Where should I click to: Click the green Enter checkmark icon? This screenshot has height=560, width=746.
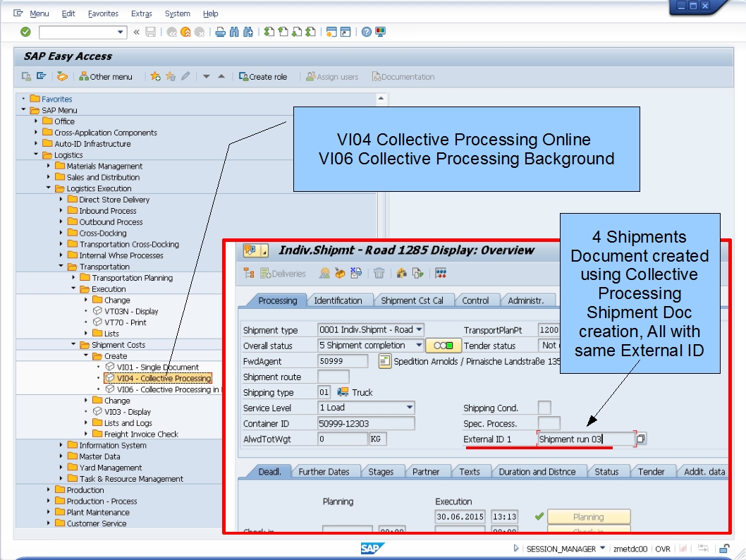point(25,32)
